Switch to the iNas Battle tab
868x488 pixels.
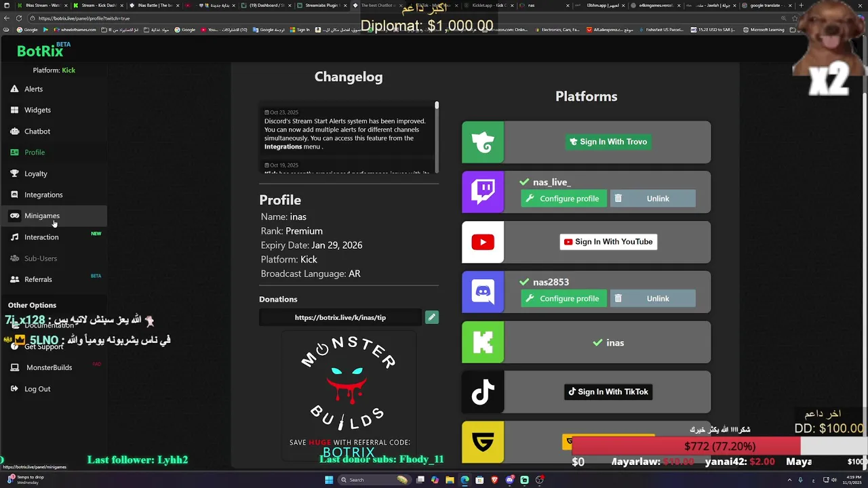point(155,5)
